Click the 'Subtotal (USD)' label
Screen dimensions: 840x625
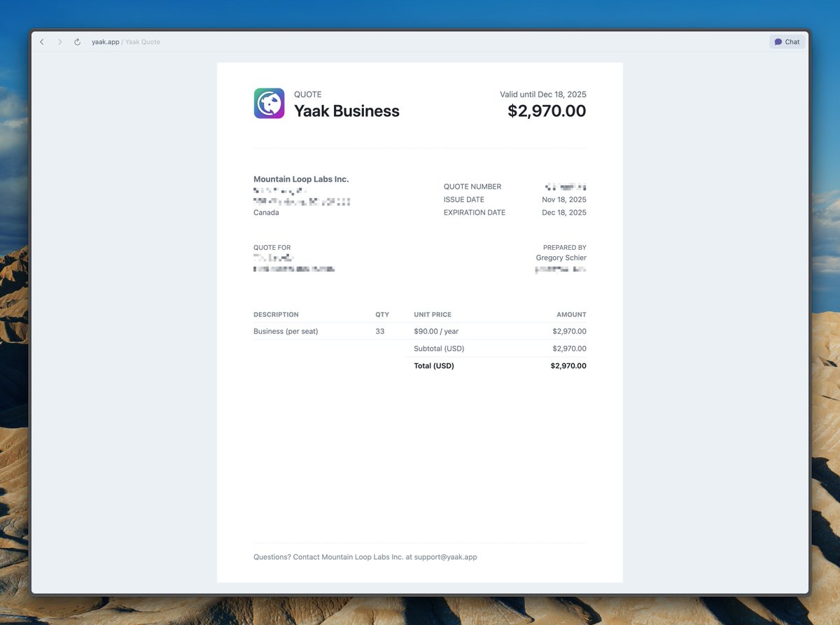[x=439, y=349]
